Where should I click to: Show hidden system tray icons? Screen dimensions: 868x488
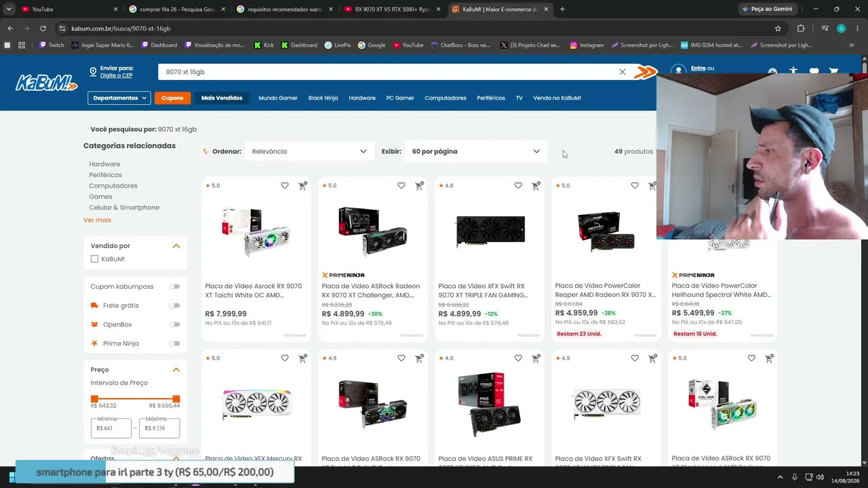[780, 477]
